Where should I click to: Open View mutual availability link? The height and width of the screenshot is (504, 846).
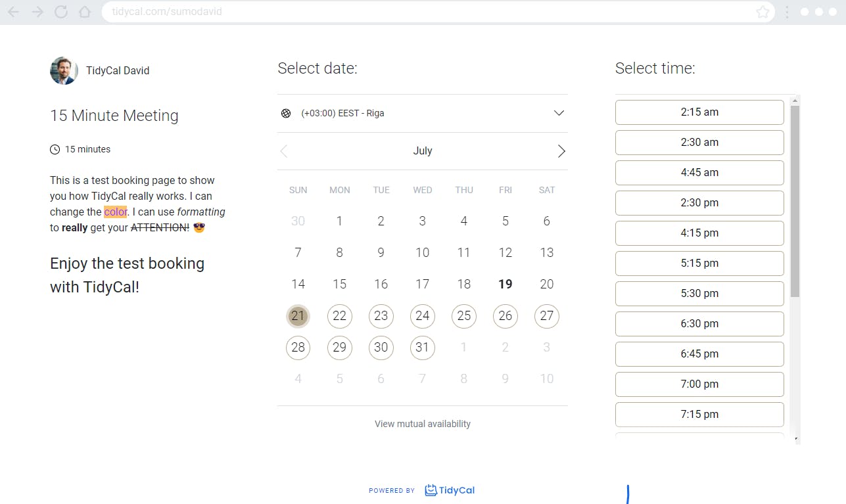tap(423, 424)
